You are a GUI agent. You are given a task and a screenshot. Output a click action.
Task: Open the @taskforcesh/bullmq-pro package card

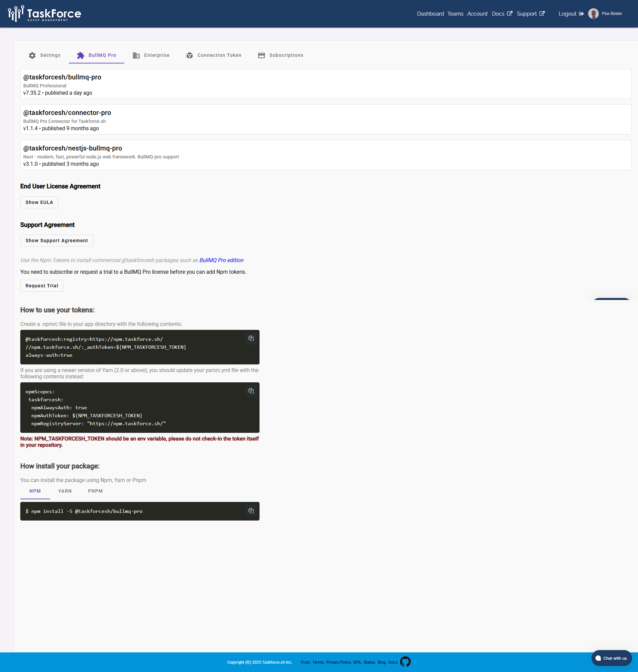point(325,84)
